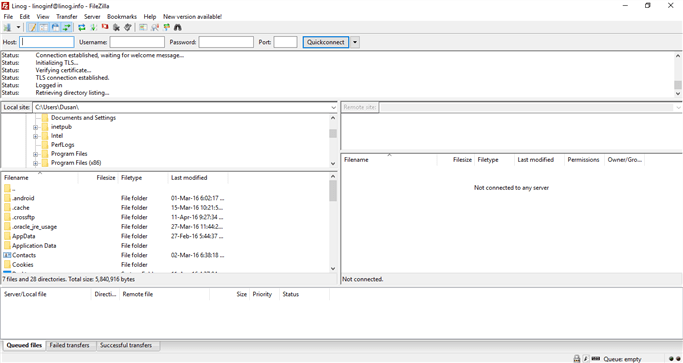Refresh the file and folder lists

tap(81, 27)
